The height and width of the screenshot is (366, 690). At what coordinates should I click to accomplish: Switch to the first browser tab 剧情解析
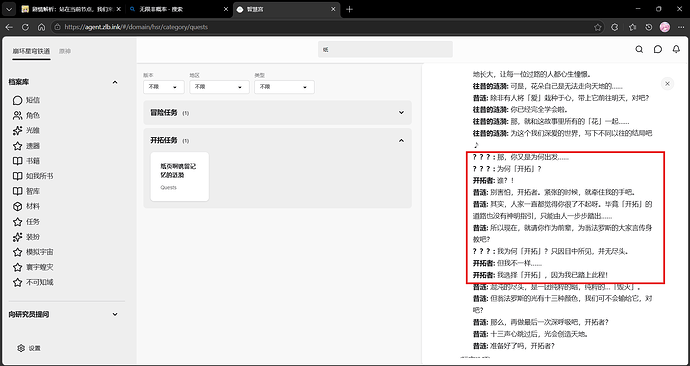click(70, 9)
